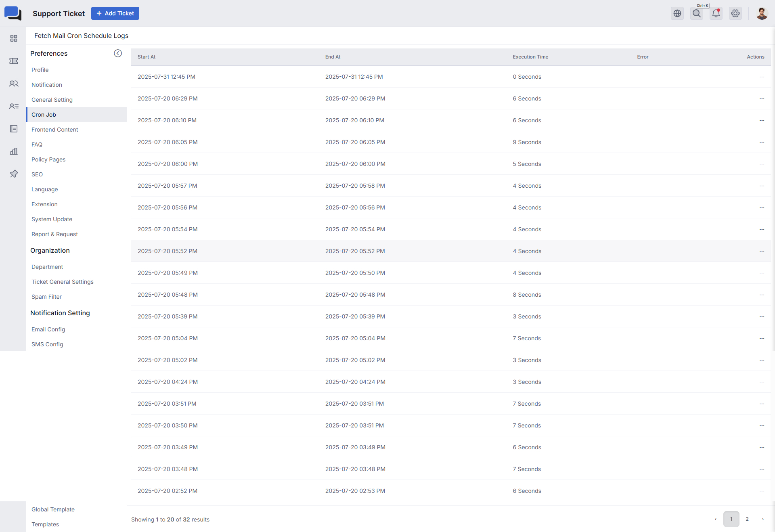Open notifications bell icon

[x=716, y=13]
